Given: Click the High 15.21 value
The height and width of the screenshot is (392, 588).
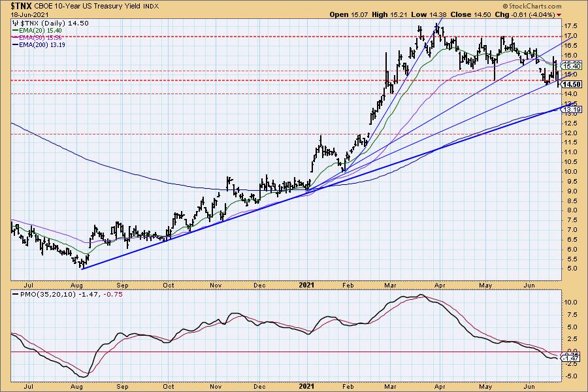Looking at the screenshot, I should [390, 14].
